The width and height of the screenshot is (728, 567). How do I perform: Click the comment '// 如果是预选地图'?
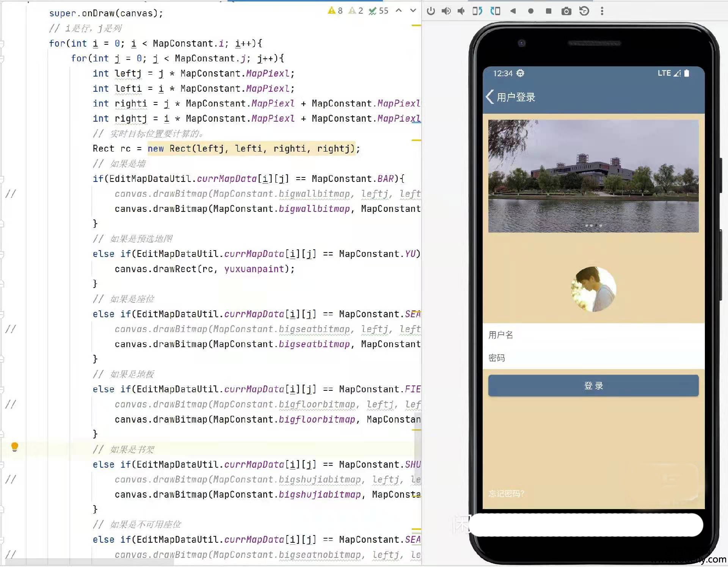133,239
